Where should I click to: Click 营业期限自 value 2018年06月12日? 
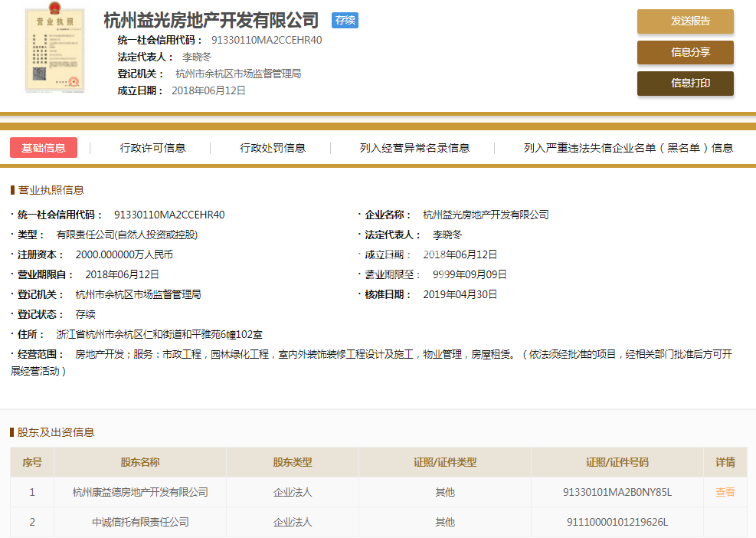point(122,274)
